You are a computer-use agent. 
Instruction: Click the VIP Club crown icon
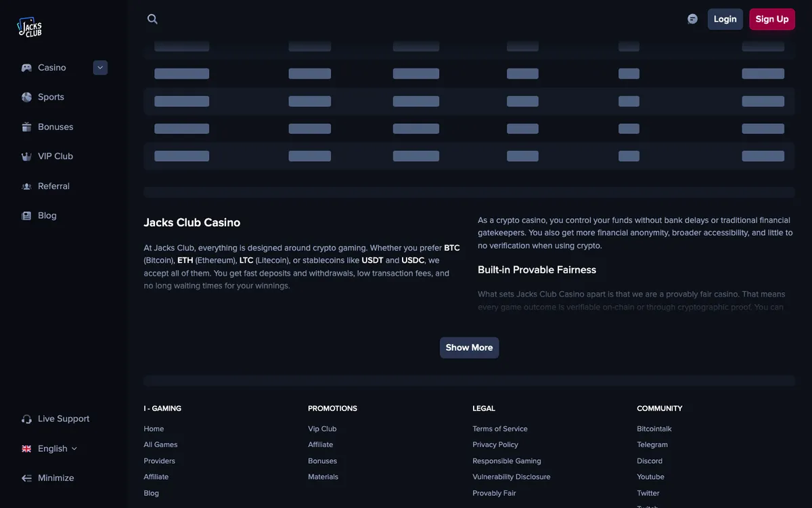[26, 156]
